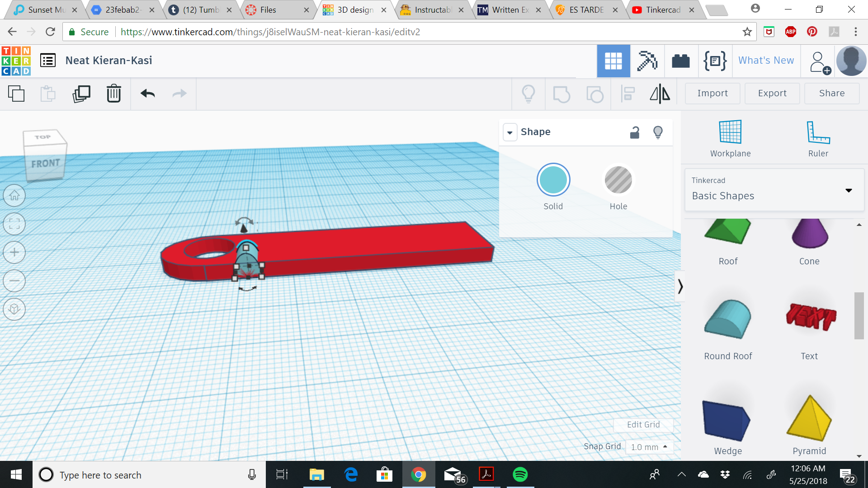Open Snap Grid 1.0 mm dropdown
868x488 pixels.
[x=649, y=447]
